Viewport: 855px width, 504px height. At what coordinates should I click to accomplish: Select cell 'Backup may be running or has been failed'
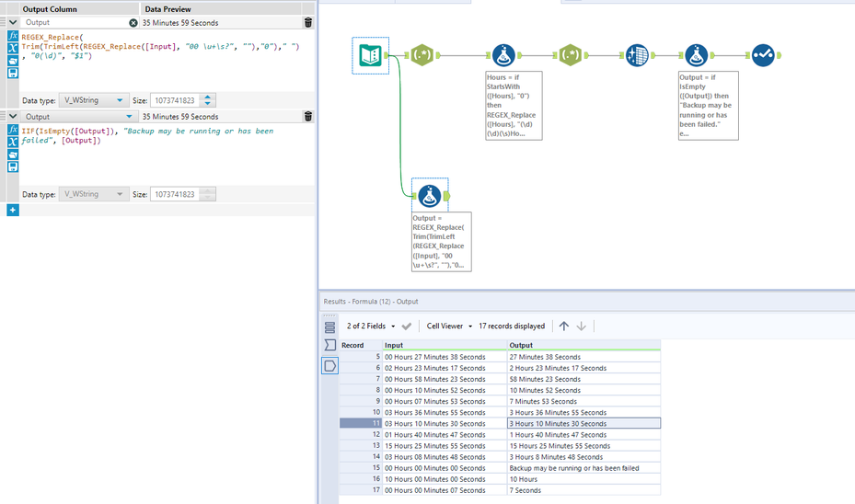pos(583,468)
